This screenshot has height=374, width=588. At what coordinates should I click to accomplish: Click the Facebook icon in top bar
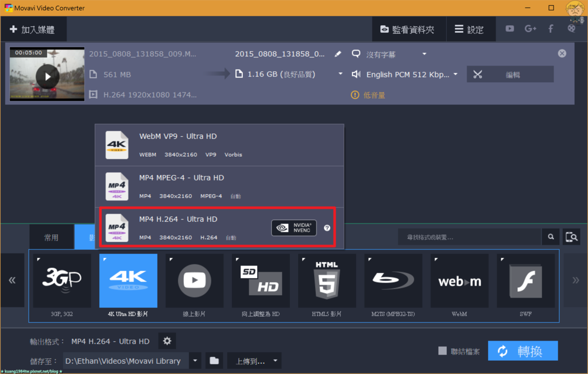pyautogui.click(x=551, y=29)
